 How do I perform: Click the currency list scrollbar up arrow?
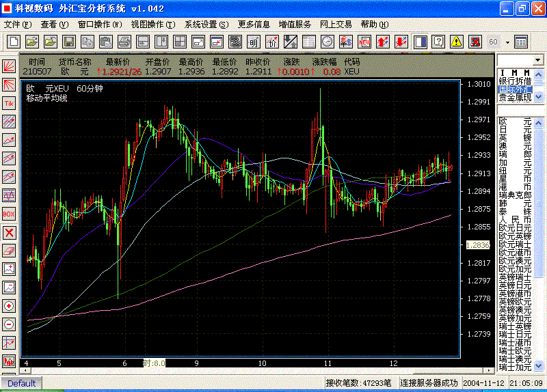coord(539,124)
